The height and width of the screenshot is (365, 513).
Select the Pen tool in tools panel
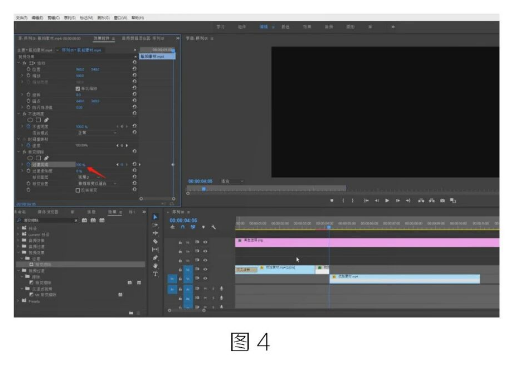tap(155, 258)
